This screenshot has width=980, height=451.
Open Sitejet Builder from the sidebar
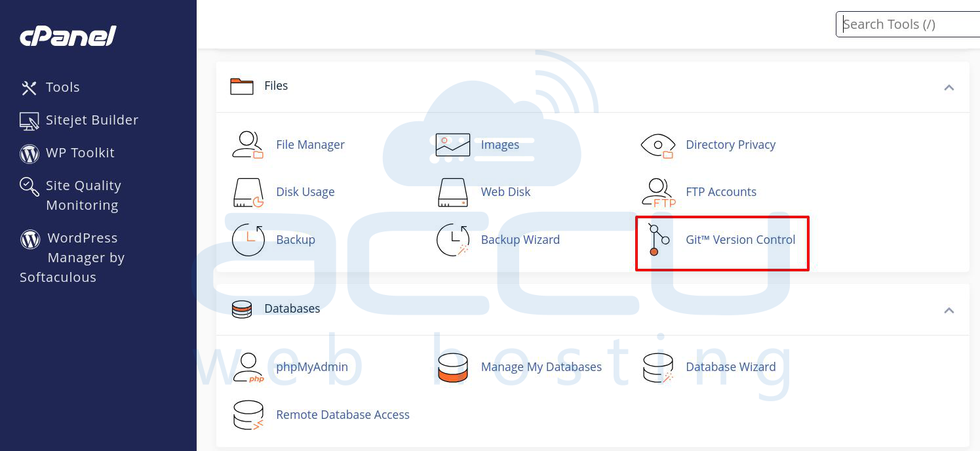tap(92, 120)
